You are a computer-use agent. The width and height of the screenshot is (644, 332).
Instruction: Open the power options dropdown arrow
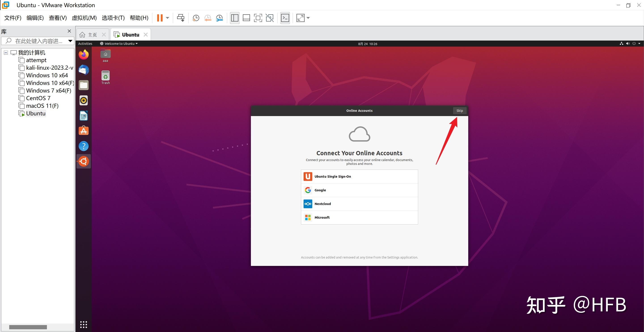[x=167, y=18]
